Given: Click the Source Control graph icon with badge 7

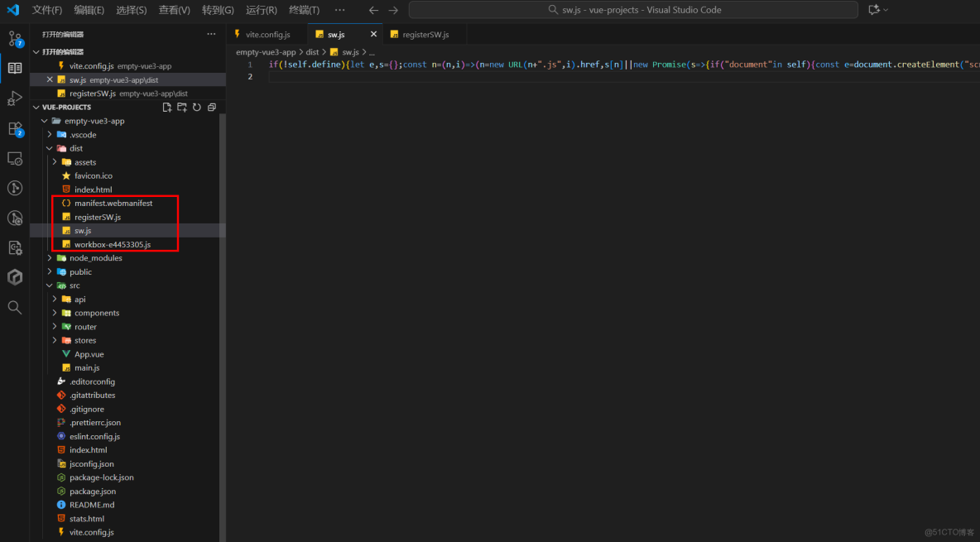Looking at the screenshot, I should click(14, 37).
